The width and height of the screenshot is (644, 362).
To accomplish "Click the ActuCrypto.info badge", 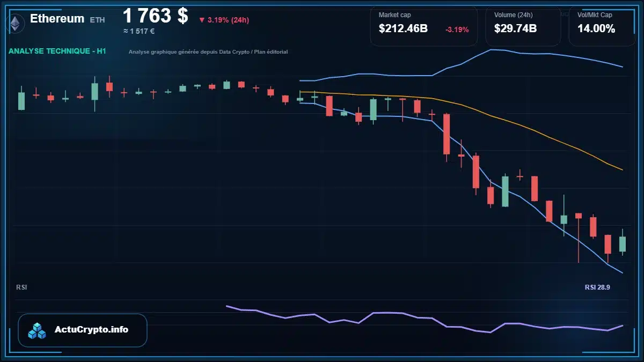I will click(82, 330).
